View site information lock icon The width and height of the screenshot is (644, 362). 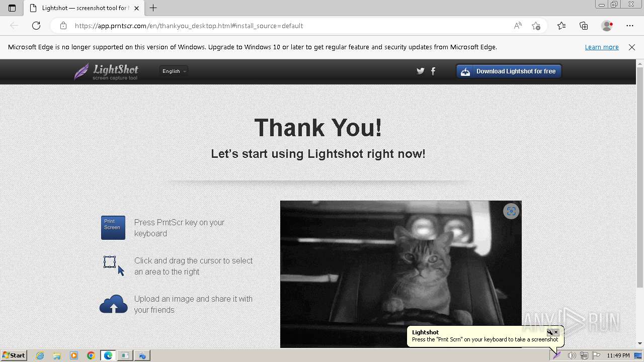click(63, 26)
